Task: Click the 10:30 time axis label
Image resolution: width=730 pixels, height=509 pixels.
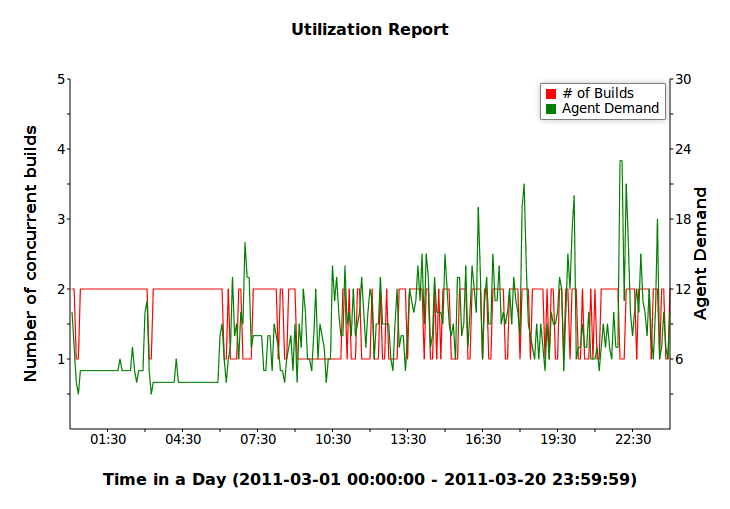Action: click(333, 440)
